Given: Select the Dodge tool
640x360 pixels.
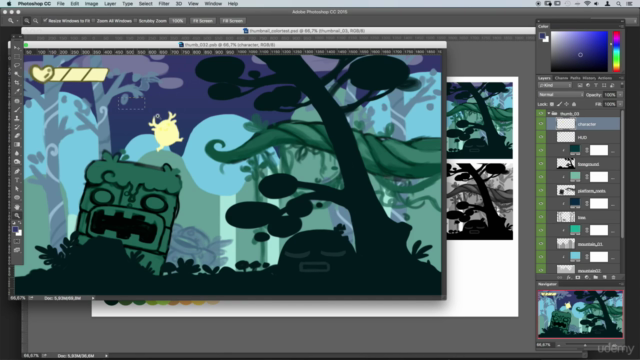Looking at the screenshot, I should click(17, 162).
